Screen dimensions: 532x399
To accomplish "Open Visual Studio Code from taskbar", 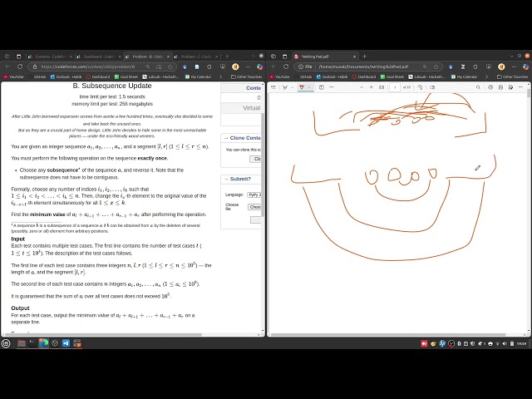I will (66, 343).
